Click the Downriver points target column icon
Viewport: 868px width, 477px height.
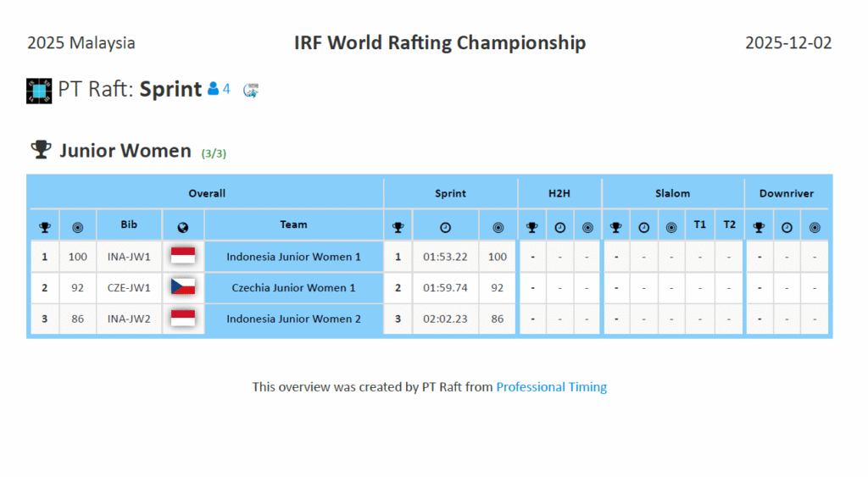tap(815, 227)
